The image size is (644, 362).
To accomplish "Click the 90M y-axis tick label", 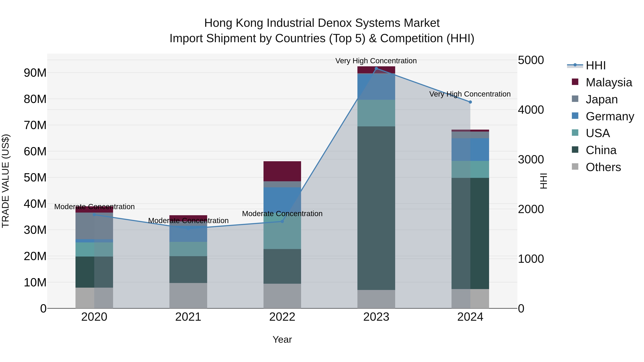I will tap(35, 73).
